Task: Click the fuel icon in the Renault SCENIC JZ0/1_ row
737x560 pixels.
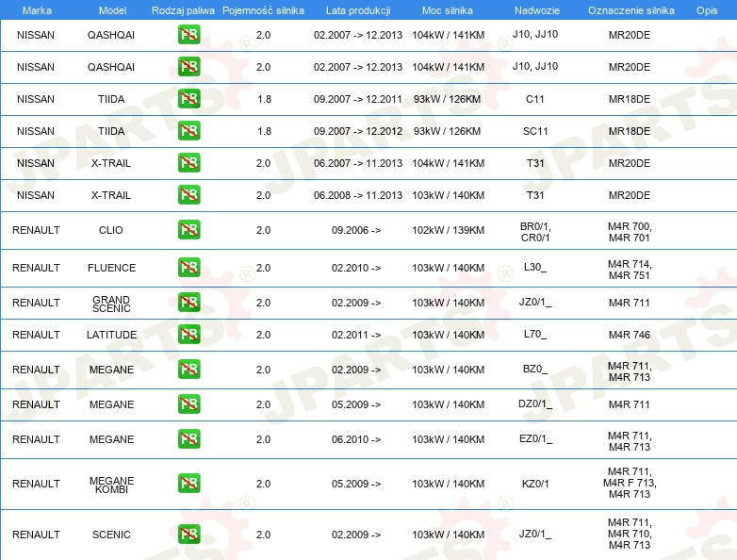Action: [188, 535]
